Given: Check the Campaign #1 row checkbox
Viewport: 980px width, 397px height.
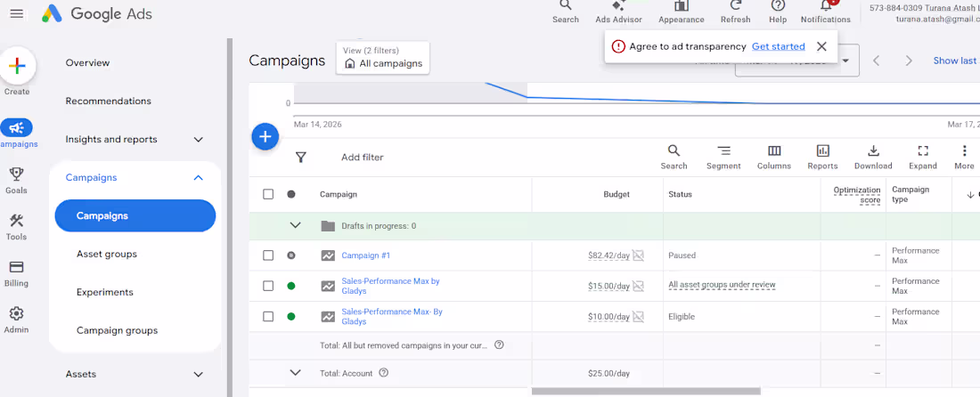Looking at the screenshot, I should pos(268,255).
